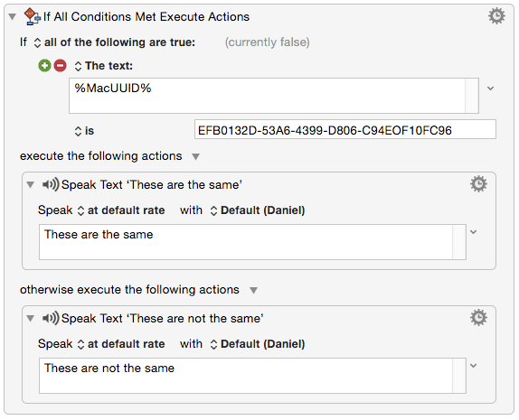Click the UUID value input field
Screen dimensions: 519x420
345,129
